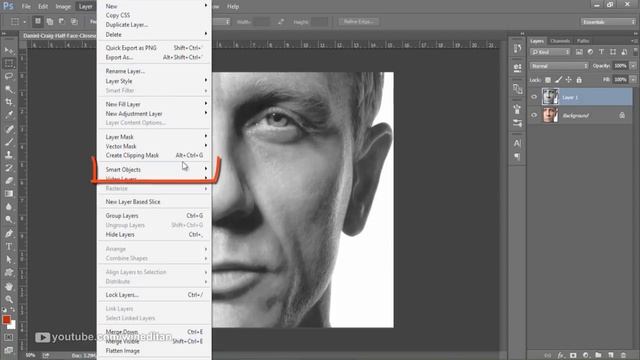Select the History Brush tool
Screen dimensions: 640x360
(x=9, y=168)
